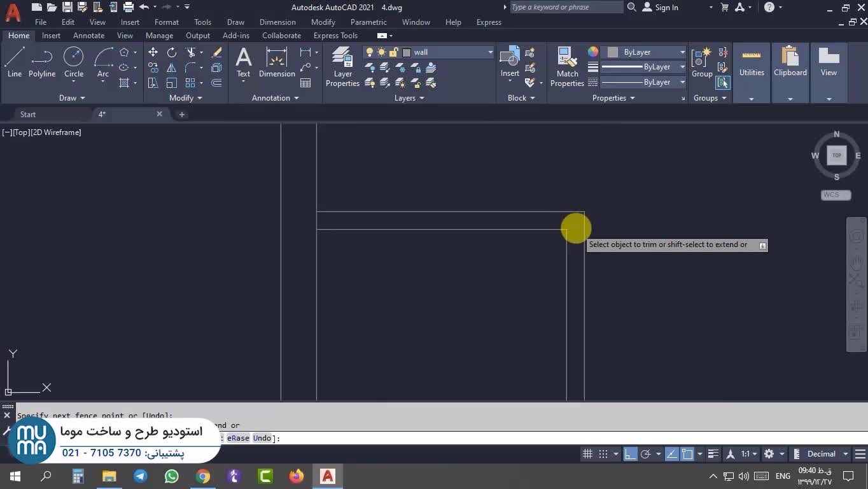
Task: Click the Rotate tool icon
Action: tap(172, 52)
